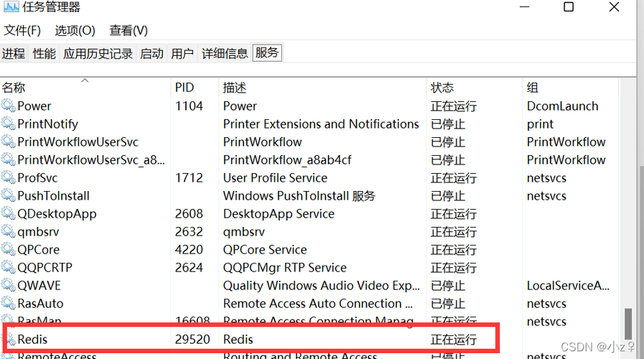
Task: Click the Task Manager title bar icon
Action: coord(11,6)
